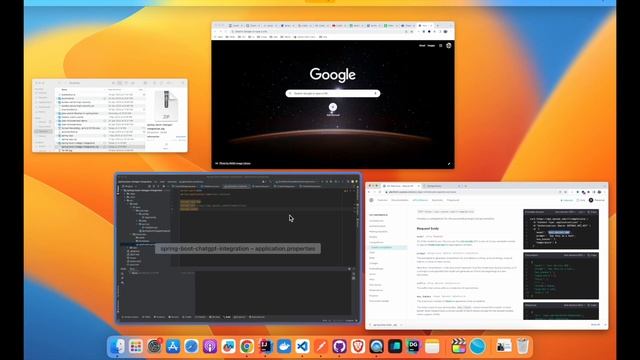The height and width of the screenshot is (360, 640).
Task: Open Podcasts from the dock
Action: coord(210,346)
